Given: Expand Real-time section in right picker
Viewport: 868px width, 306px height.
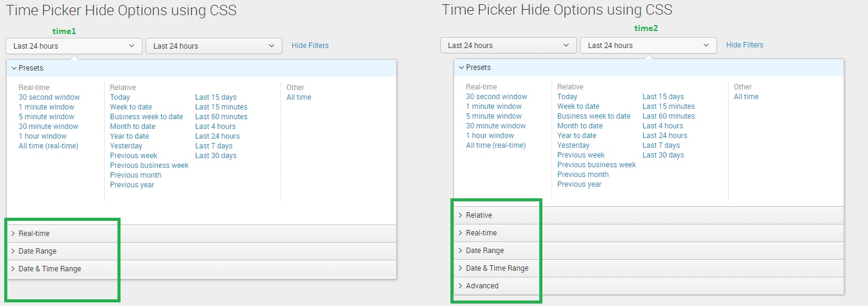Looking at the screenshot, I should click(x=481, y=233).
